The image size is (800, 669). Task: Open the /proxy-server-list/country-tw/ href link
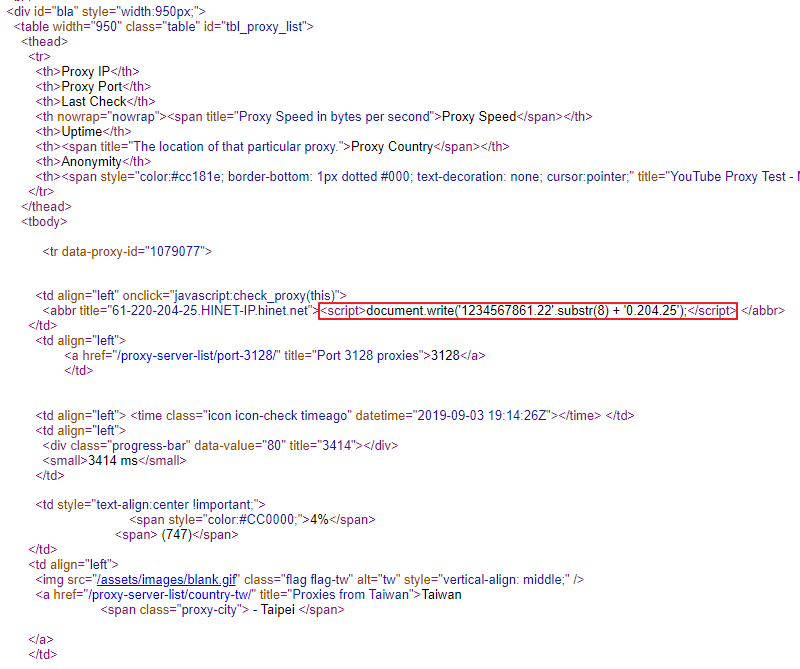point(170,594)
